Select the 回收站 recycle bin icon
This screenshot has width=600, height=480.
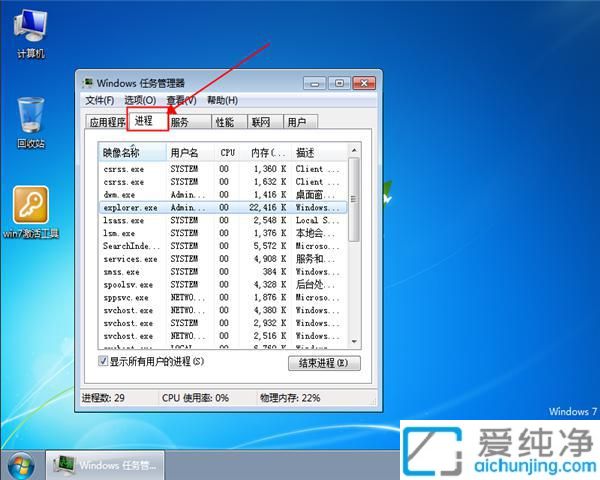[x=31, y=122]
